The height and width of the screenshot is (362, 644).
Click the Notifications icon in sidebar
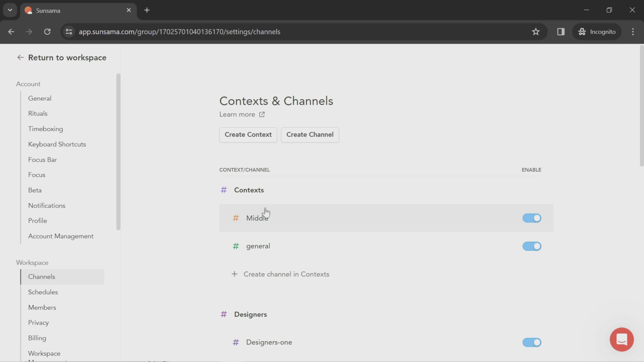point(46,205)
